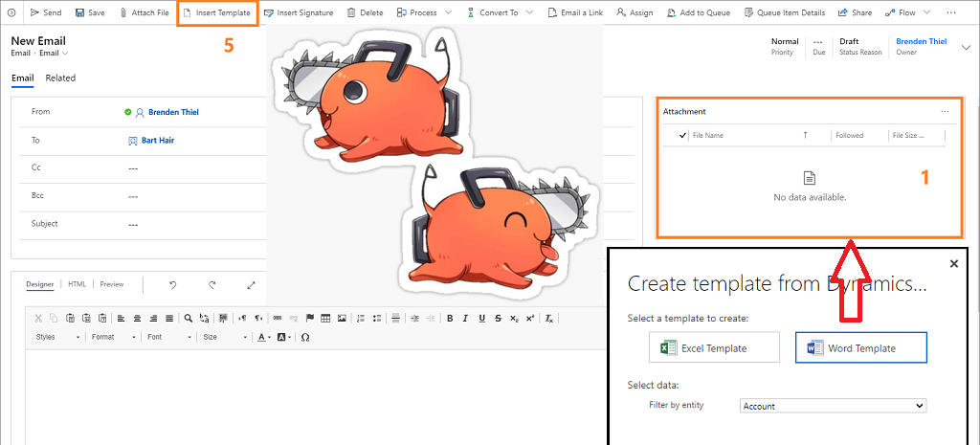Click Insert Signature
Viewport: 980px width, 445px height.
tap(299, 12)
